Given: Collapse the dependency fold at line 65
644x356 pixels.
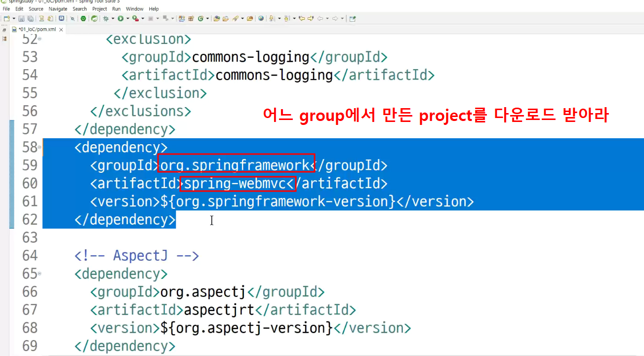Looking at the screenshot, I should (x=40, y=274).
